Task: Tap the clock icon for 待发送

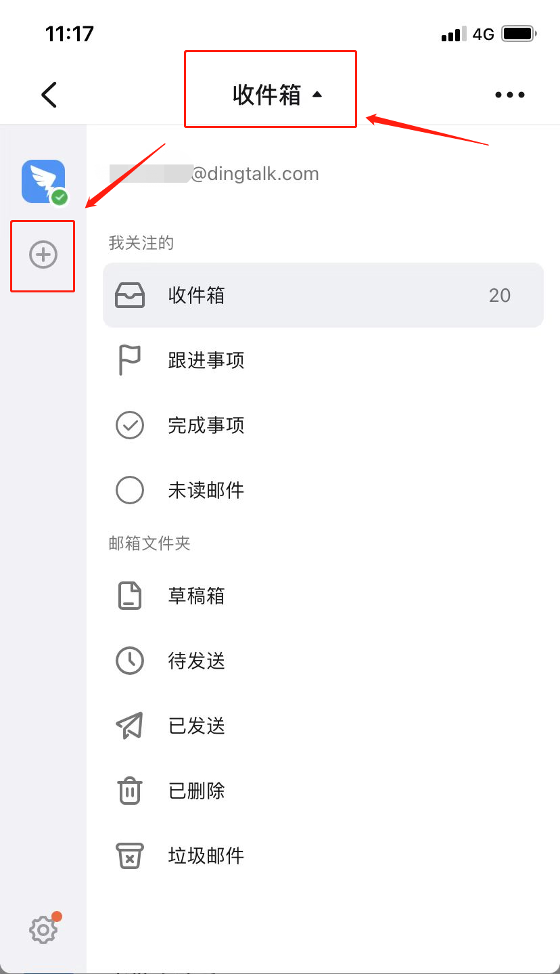Action: 129,661
